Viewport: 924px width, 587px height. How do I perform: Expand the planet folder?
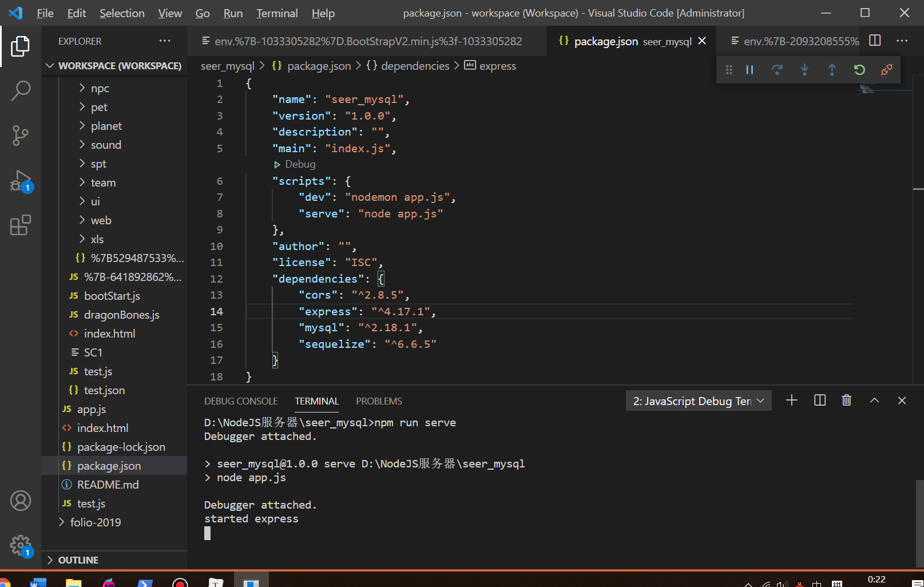106,126
